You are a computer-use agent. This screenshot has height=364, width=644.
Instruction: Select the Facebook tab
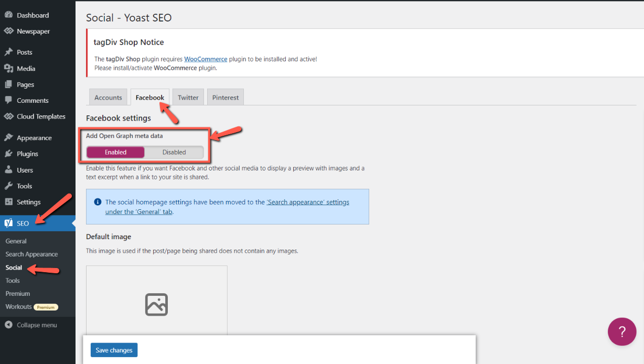[x=150, y=98]
